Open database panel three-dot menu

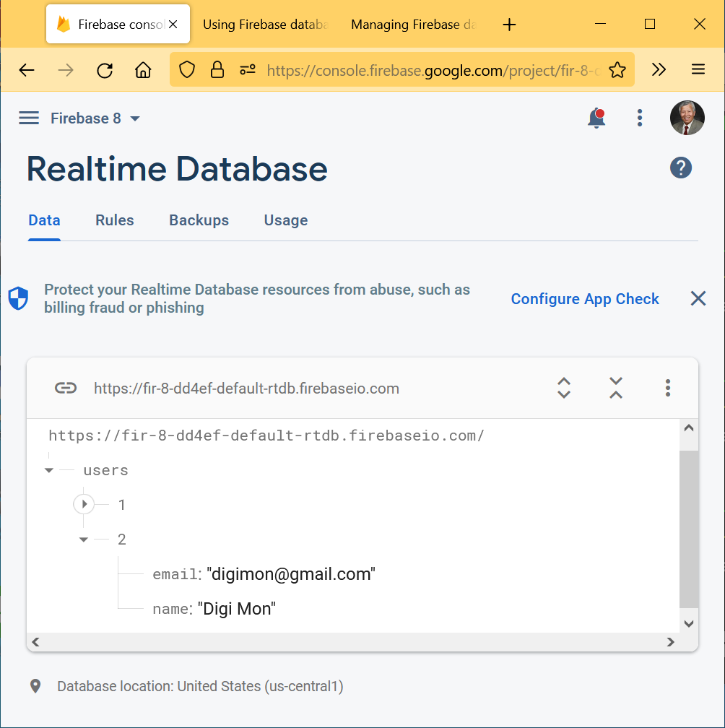tap(668, 388)
